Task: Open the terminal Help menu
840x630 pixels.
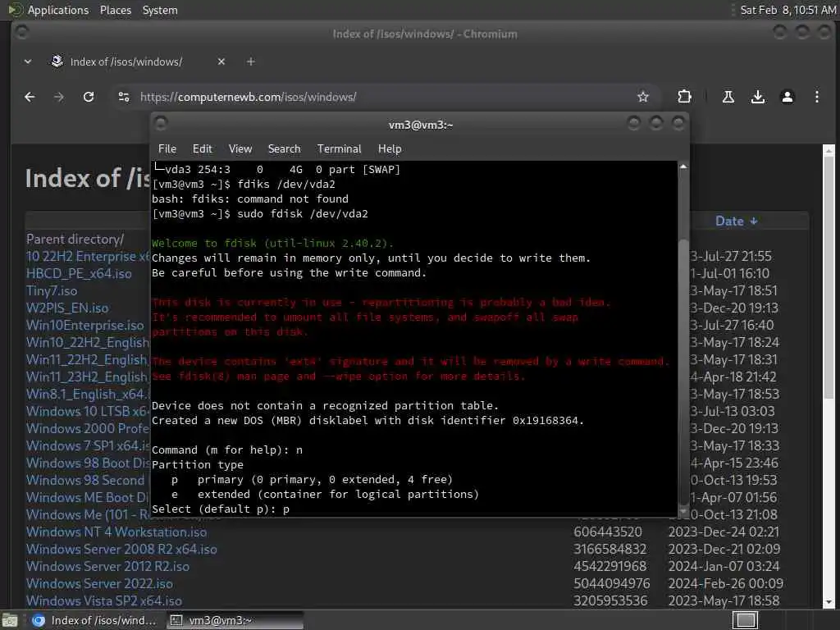Action: pos(390,149)
